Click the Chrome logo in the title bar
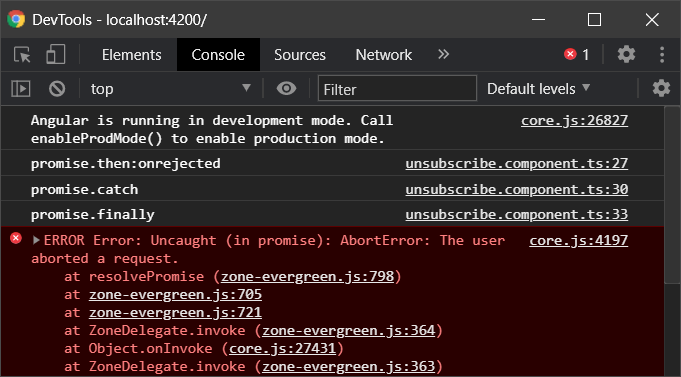681x377 pixels. tap(16, 20)
